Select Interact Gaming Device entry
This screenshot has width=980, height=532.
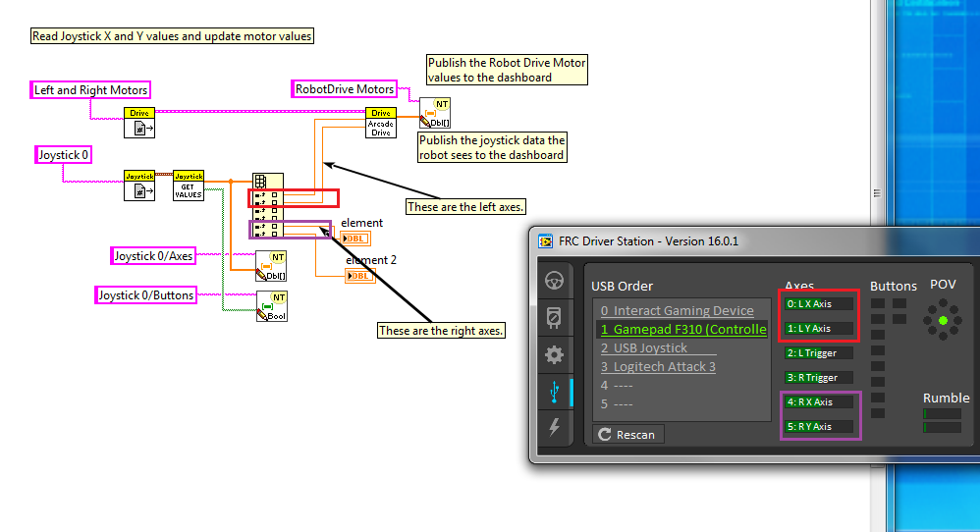[677, 310]
